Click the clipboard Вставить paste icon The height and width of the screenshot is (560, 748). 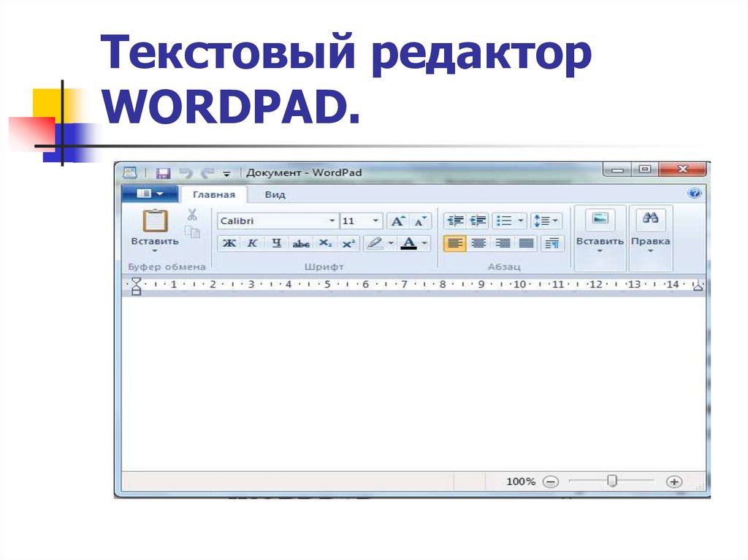pos(155,221)
